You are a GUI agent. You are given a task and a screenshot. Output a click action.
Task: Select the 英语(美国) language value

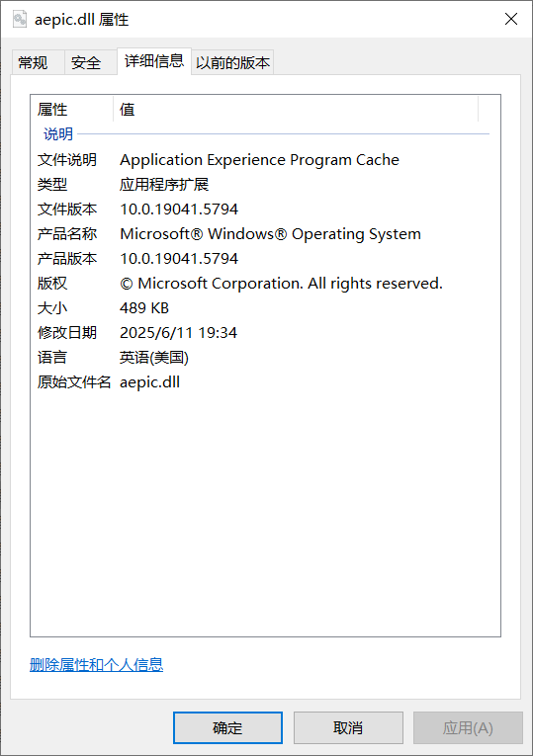(154, 358)
